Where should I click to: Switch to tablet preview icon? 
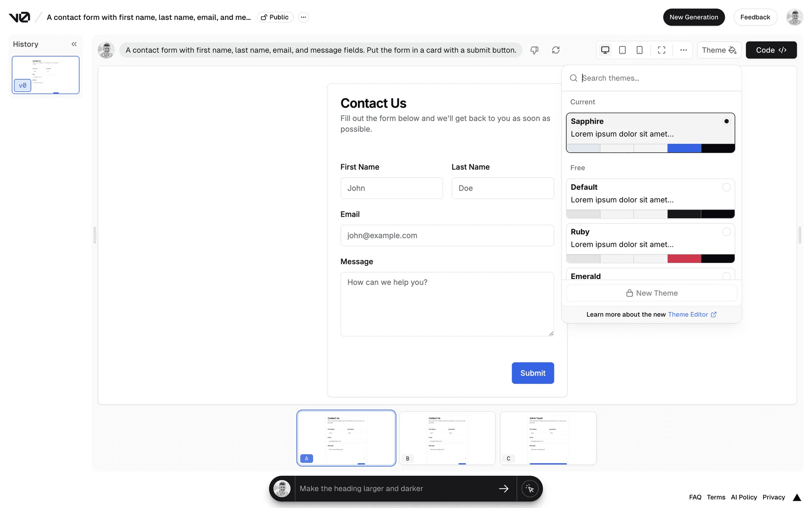point(623,50)
